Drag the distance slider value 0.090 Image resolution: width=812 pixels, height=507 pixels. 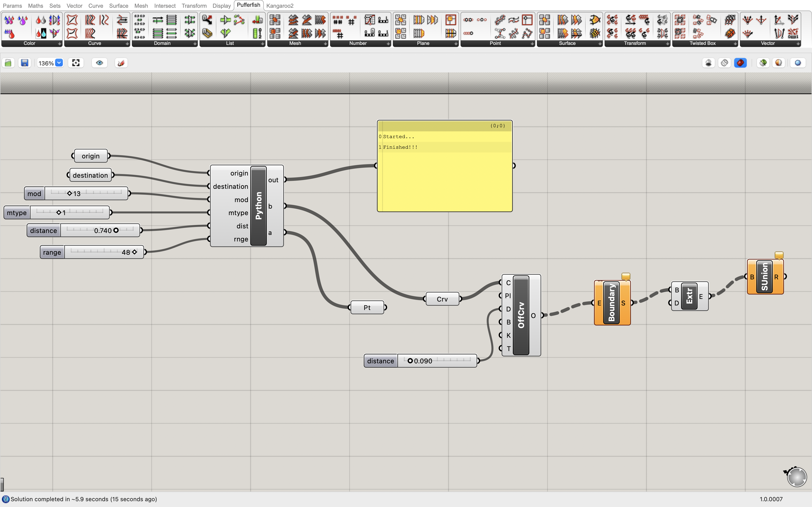coord(409,361)
